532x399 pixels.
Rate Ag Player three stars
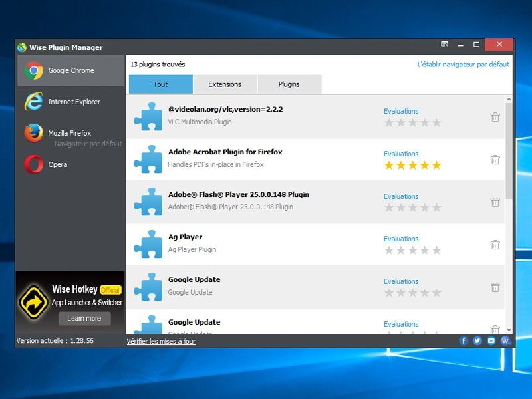click(412, 251)
